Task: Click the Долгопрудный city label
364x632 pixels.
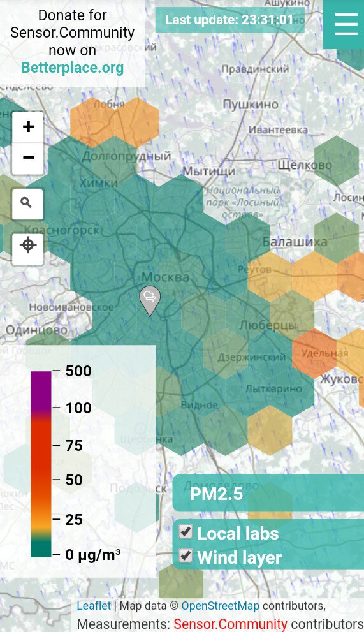Action: (x=127, y=156)
